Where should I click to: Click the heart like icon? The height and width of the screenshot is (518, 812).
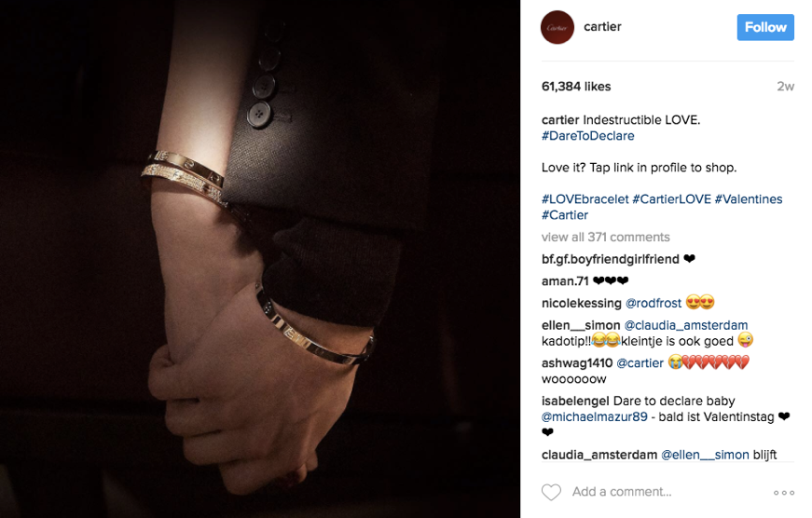551,492
